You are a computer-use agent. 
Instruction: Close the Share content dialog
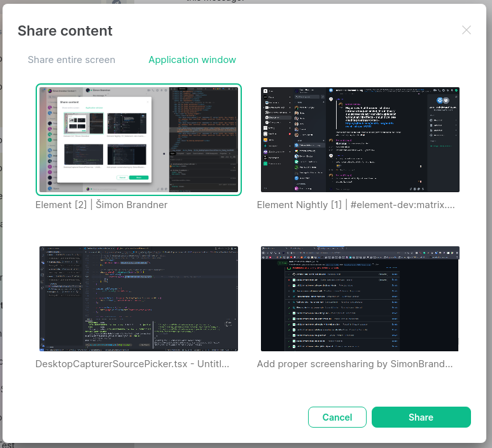point(467,30)
